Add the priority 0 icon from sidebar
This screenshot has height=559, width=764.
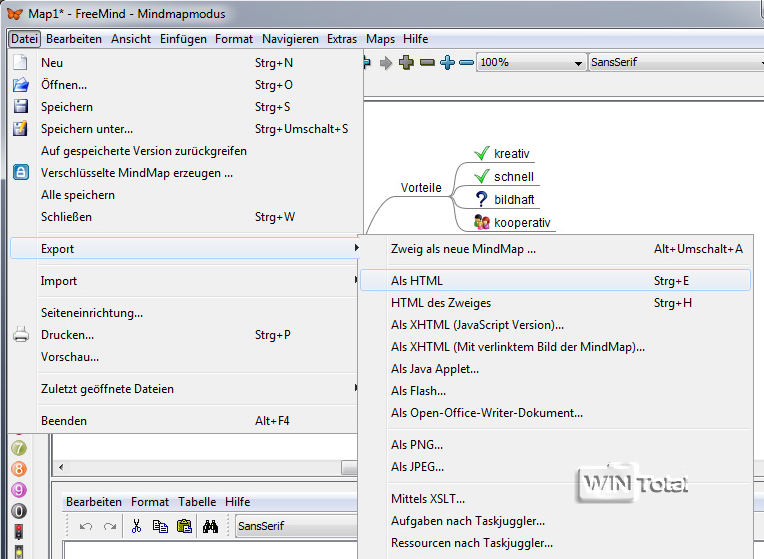pyautogui.click(x=19, y=511)
